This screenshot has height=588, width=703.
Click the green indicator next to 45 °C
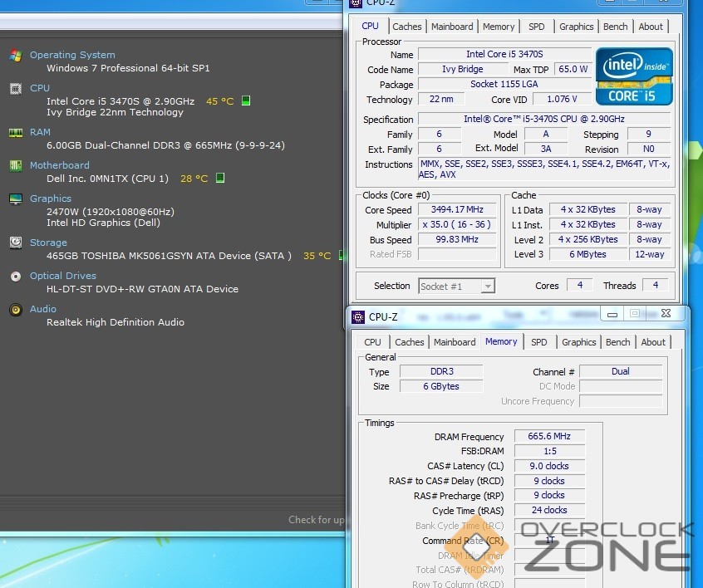(x=246, y=100)
